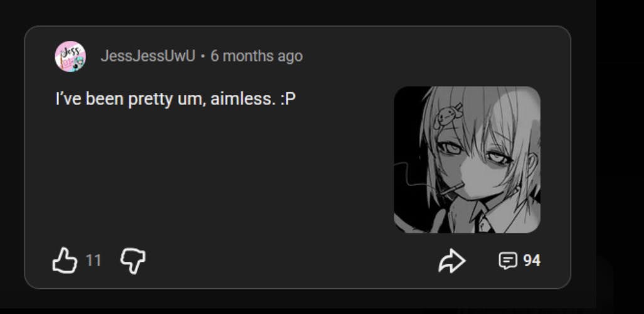Expand the comment thread with 94 replies

[520, 261]
